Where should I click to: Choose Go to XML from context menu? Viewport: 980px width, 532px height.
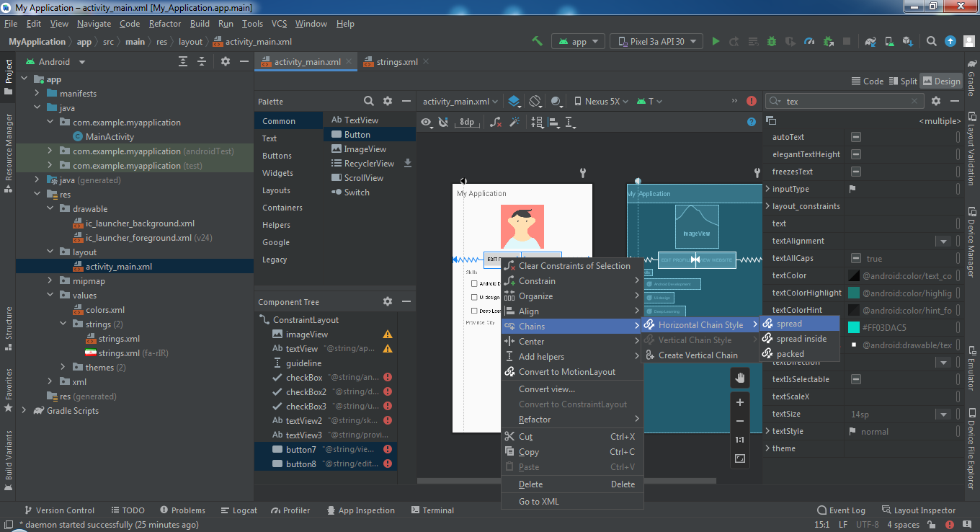(x=571, y=502)
